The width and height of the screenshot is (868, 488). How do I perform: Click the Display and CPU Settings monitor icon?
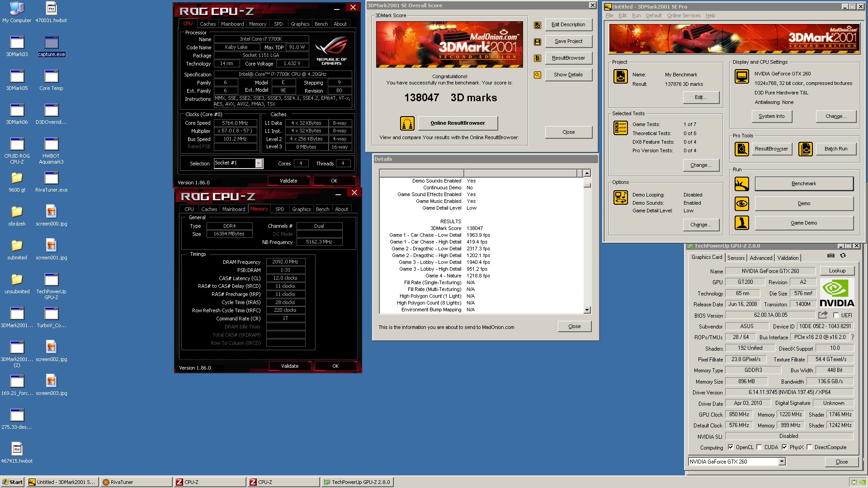click(x=742, y=76)
